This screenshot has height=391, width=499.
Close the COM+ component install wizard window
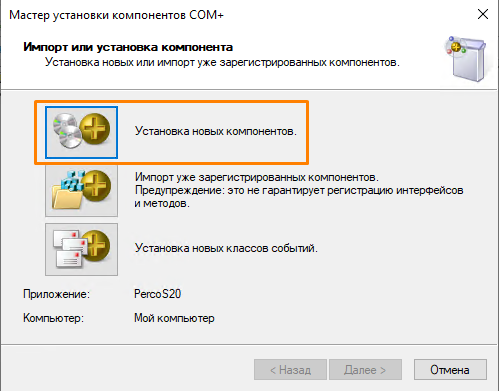tap(483, 14)
